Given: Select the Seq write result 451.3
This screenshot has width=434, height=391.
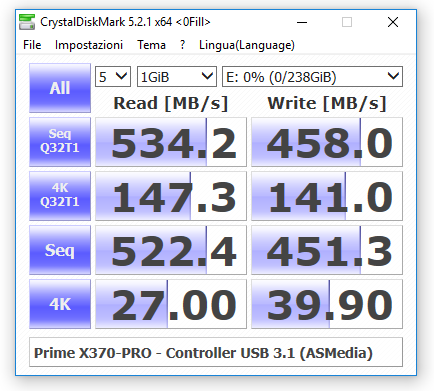Looking at the screenshot, I should pyautogui.click(x=327, y=250).
